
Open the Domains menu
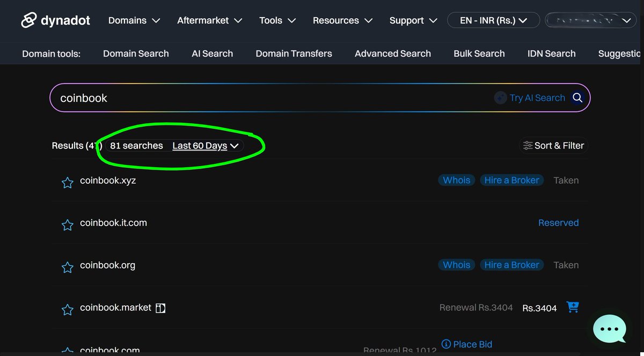(x=134, y=20)
